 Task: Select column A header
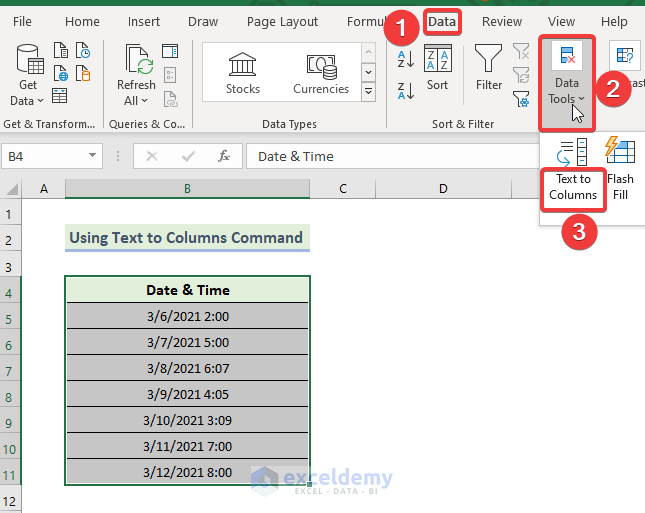44,188
